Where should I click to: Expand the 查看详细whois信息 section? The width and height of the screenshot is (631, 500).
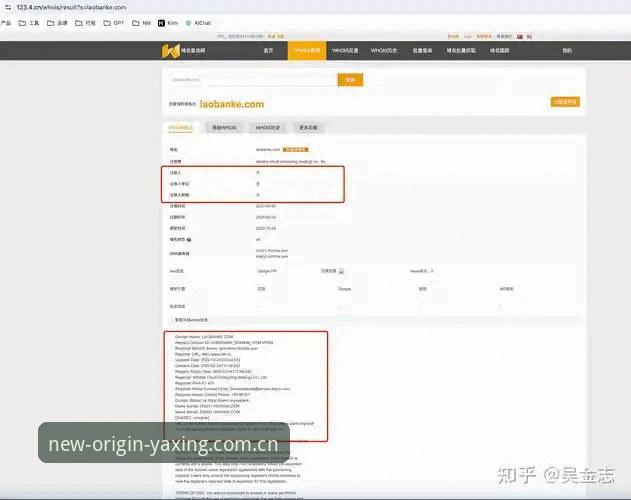point(191,320)
